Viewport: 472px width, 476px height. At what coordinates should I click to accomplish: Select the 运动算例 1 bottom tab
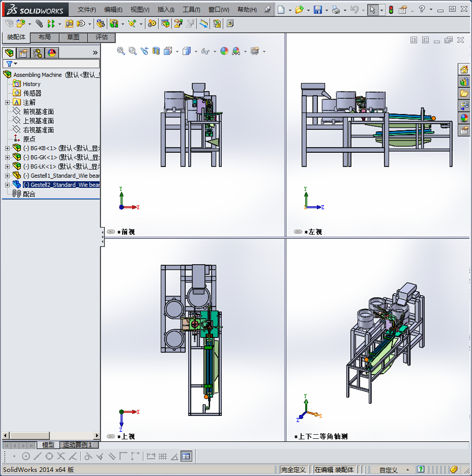click(x=77, y=445)
